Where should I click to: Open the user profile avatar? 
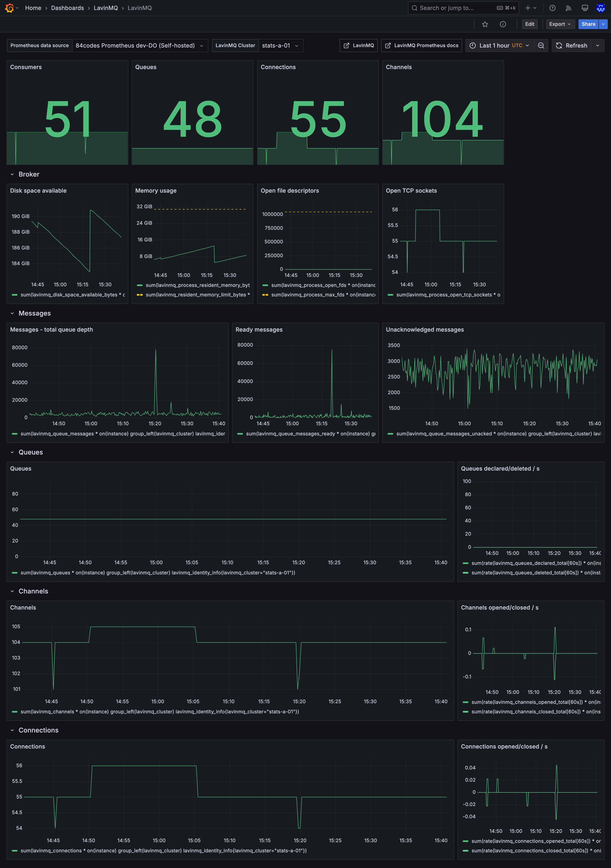pyautogui.click(x=600, y=8)
